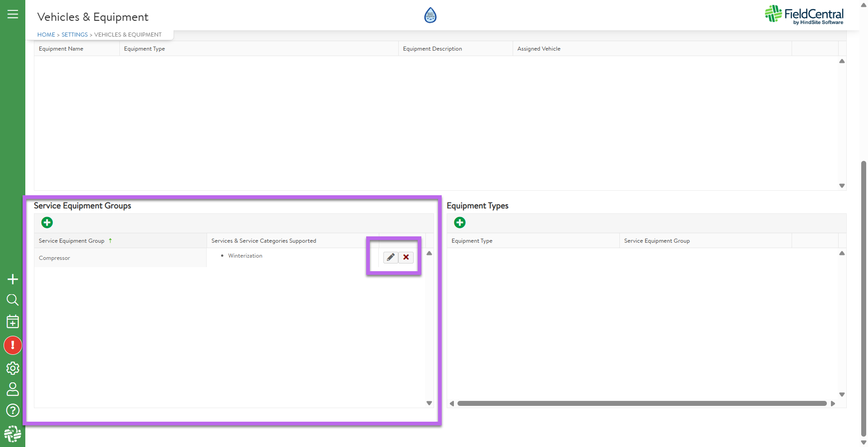The image size is (868, 447).
Task: Edit the Compressor group with pencil icon
Action: [x=391, y=257]
